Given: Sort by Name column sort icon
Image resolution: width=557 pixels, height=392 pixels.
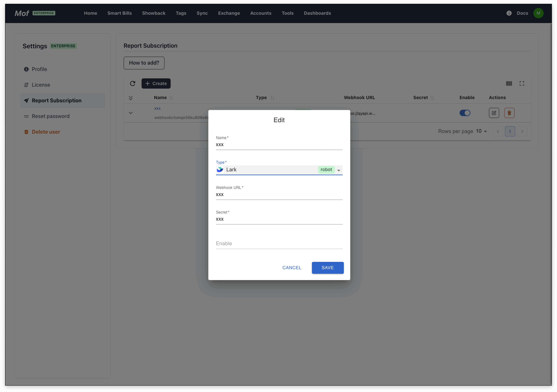Looking at the screenshot, I should click(x=171, y=98).
